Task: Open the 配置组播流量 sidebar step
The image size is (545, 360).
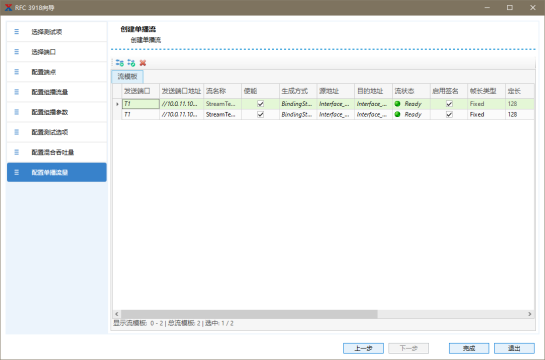Action: click(x=57, y=92)
